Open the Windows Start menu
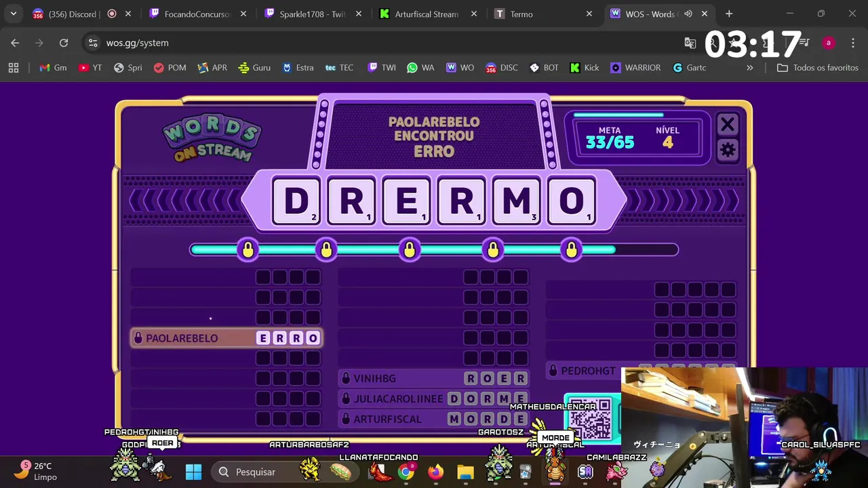Viewport: 868px width, 488px height. [193, 472]
